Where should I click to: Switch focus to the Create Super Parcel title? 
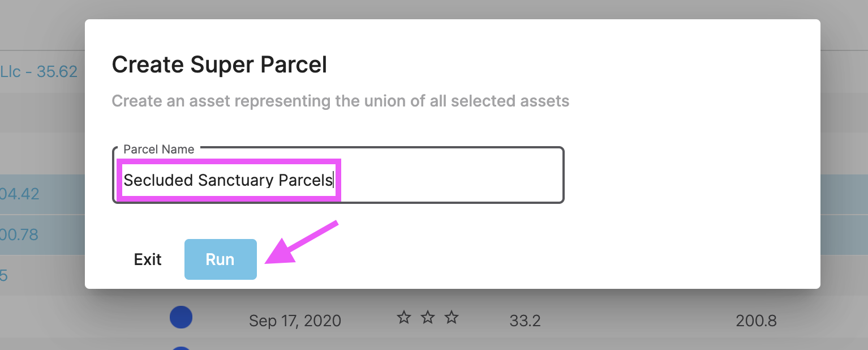pyautogui.click(x=219, y=64)
